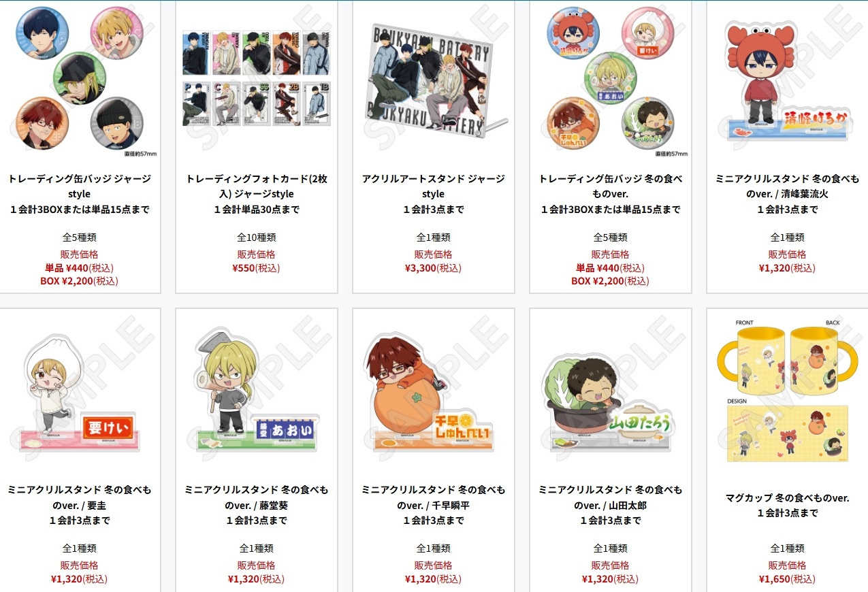Open トレーディング缶バッジ 冬の食べものver. title
The height and width of the screenshot is (592, 868).
point(611,186)
